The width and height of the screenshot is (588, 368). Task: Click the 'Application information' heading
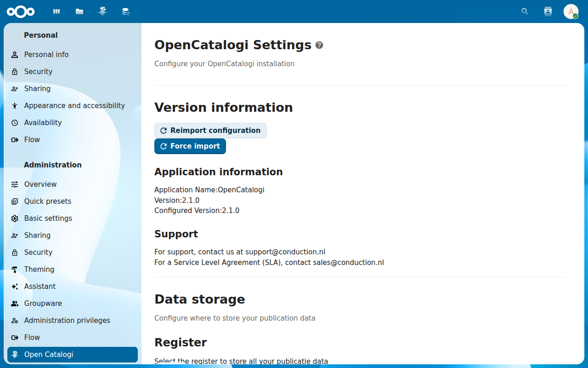219,172
